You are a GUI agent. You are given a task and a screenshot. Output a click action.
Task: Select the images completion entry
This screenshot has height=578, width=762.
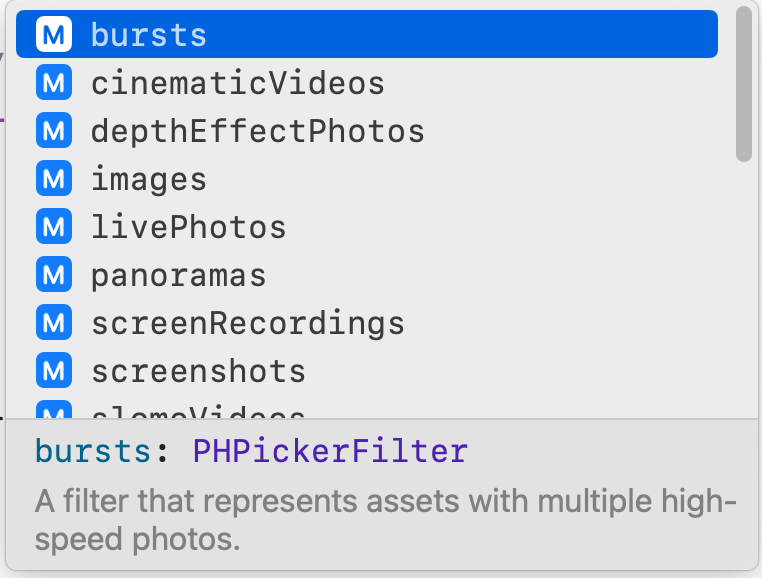pos(149,179)
